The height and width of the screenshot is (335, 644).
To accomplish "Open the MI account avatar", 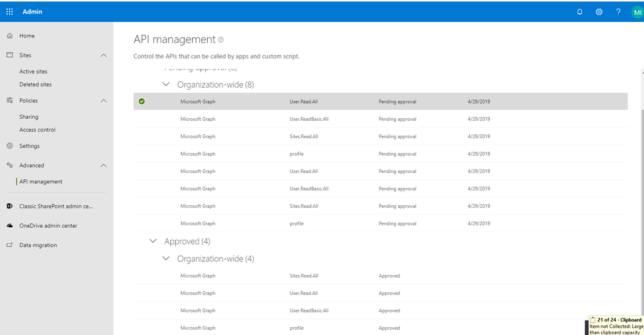I will click(637, 12).
